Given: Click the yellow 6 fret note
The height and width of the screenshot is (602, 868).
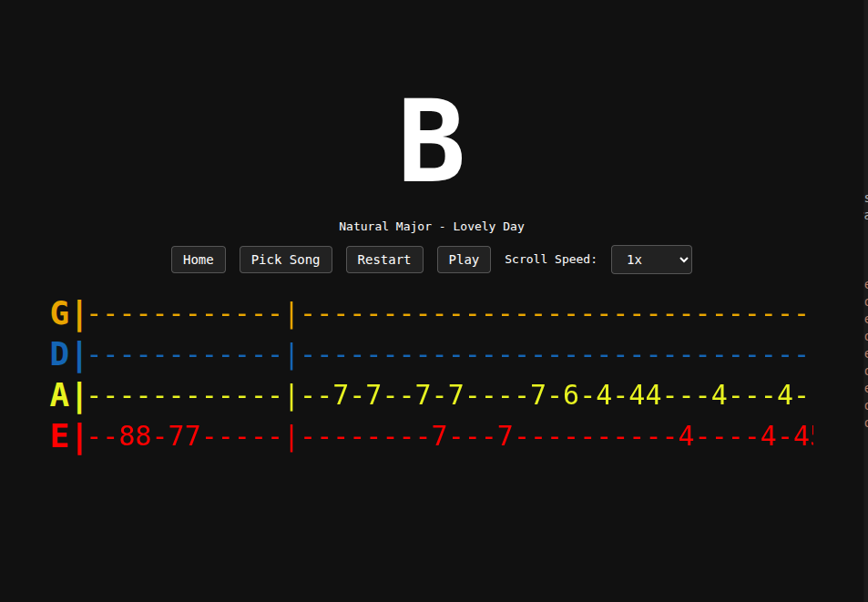Looking at the screenshot, I should [x=571, y=395].
